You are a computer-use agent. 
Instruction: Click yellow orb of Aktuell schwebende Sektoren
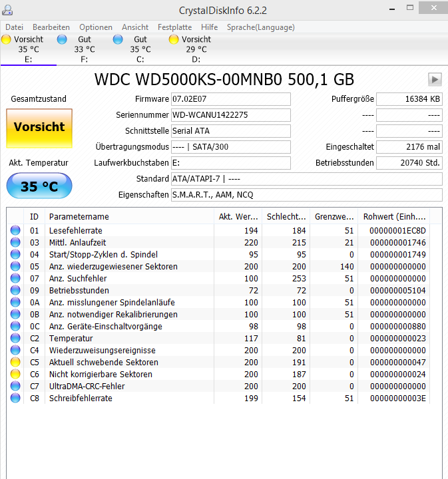(x=15, y=362)
